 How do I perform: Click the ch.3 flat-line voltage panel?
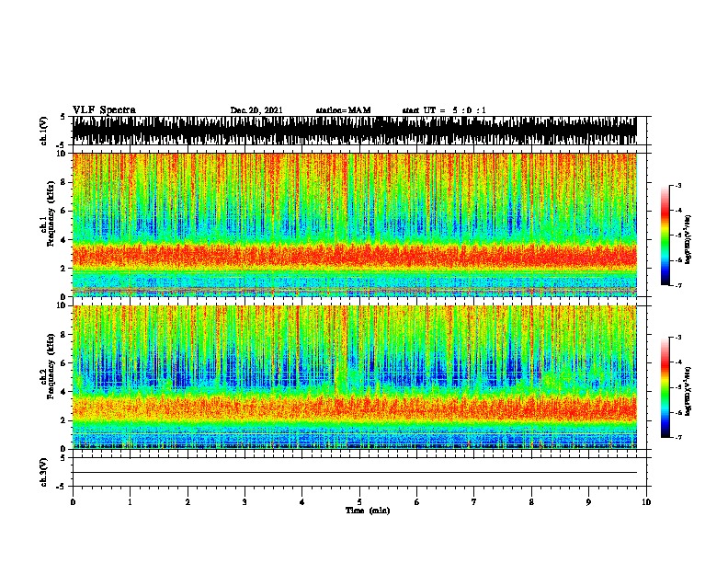[x=359, y=472]
